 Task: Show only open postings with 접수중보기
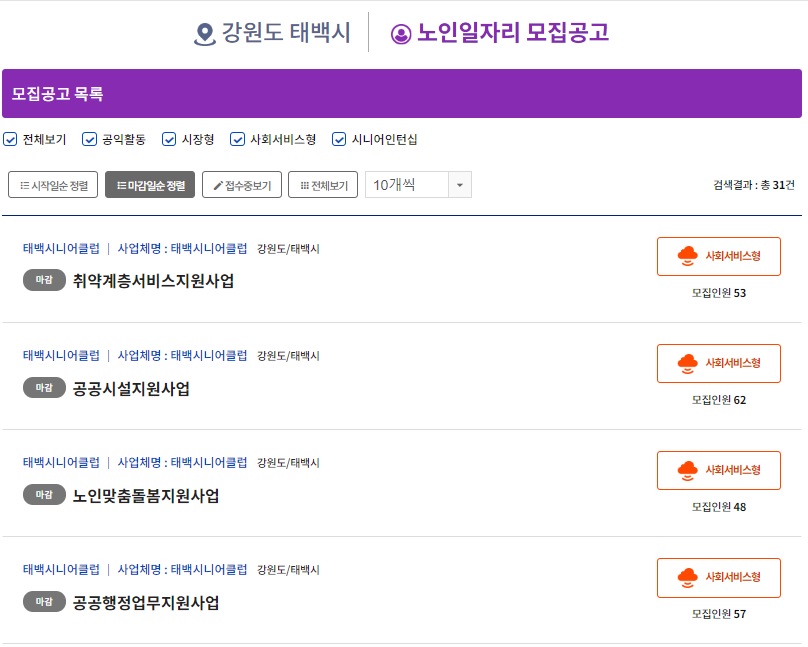(242, 184)
